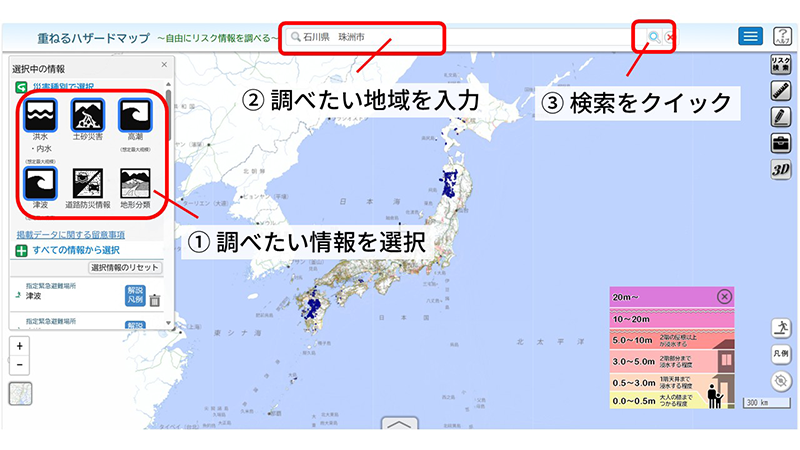800x450 pixels.
Task: Click the panel scrollbar down arrow
Action: (168, 322)
